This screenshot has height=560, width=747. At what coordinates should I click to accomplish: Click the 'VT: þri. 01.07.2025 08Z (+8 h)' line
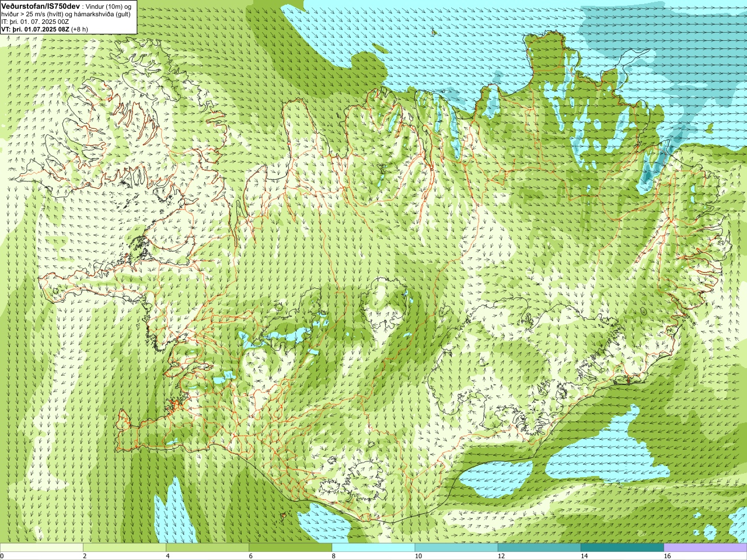(44, 29)
